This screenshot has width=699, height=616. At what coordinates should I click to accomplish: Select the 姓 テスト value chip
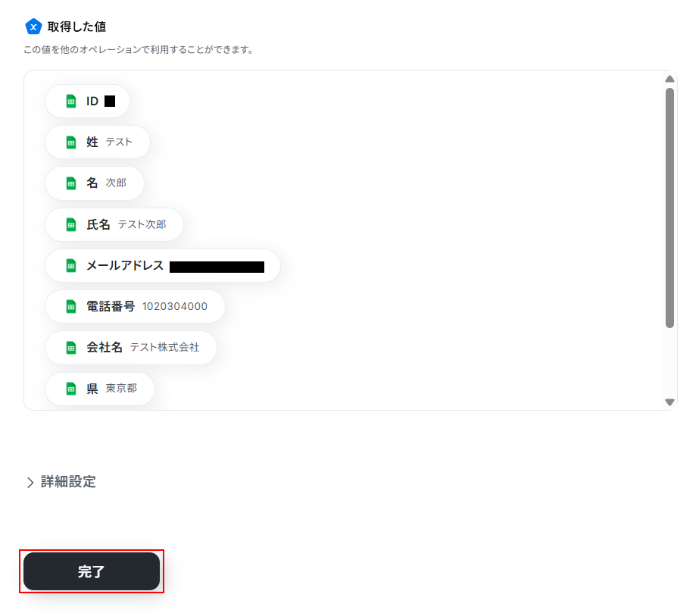click(98, 142)
